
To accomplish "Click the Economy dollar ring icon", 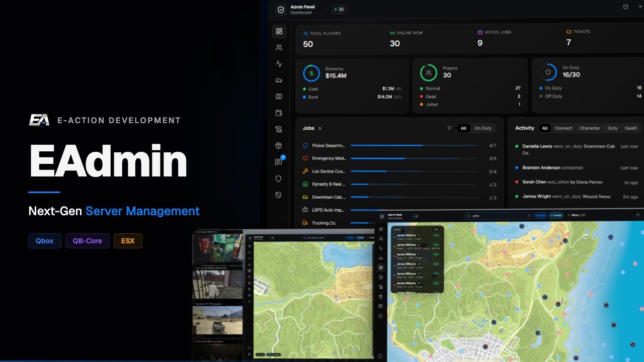I will (x=311, y=73).
